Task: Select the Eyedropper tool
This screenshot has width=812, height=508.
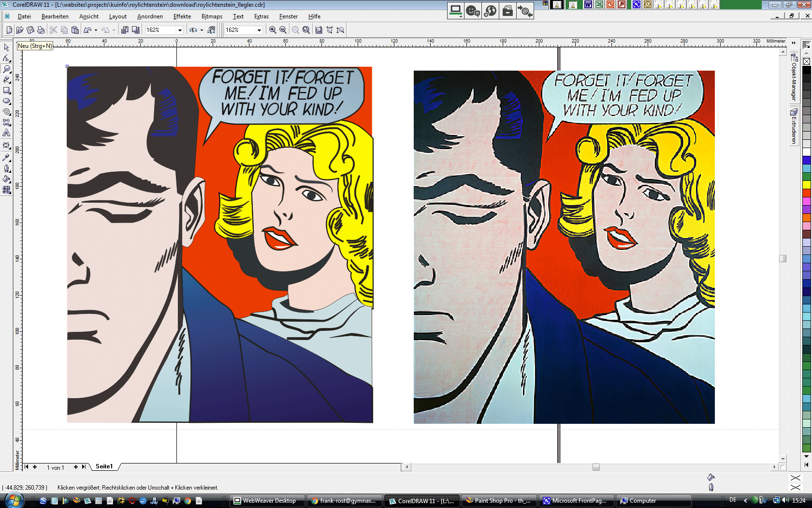Action: tap(7, 157)
